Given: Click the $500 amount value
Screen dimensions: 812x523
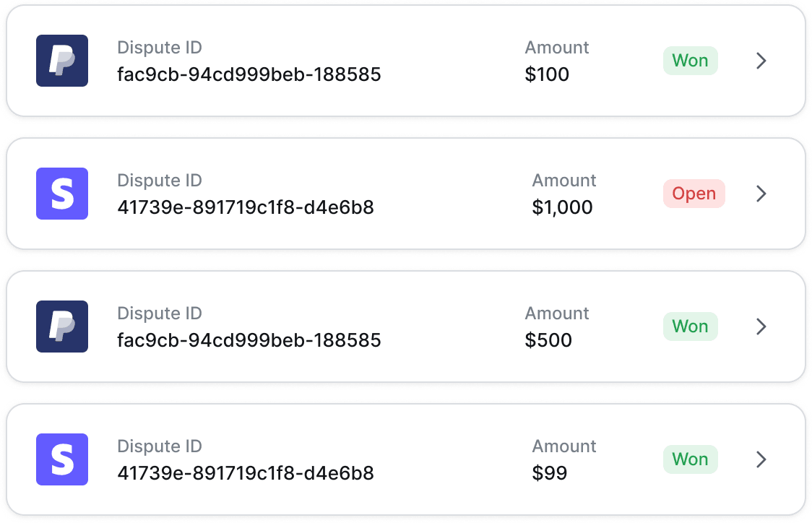Looking at the screenshot, I should tap(548, 340).
